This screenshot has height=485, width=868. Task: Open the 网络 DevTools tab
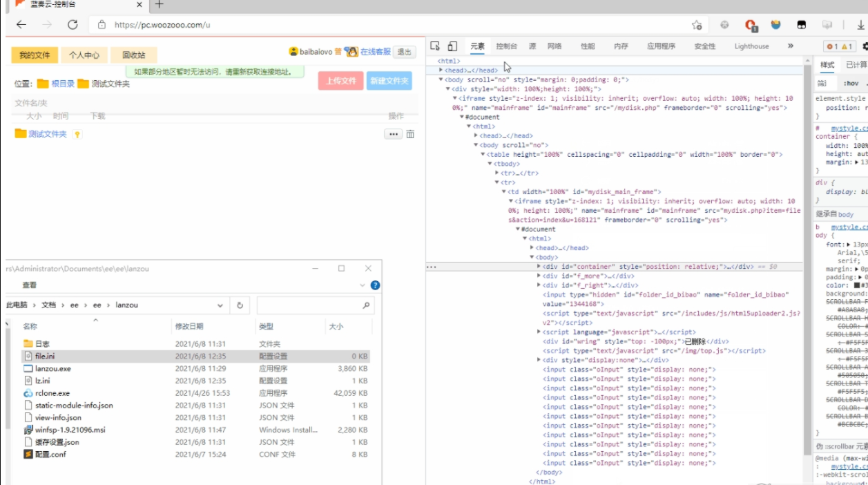[554, 46]
